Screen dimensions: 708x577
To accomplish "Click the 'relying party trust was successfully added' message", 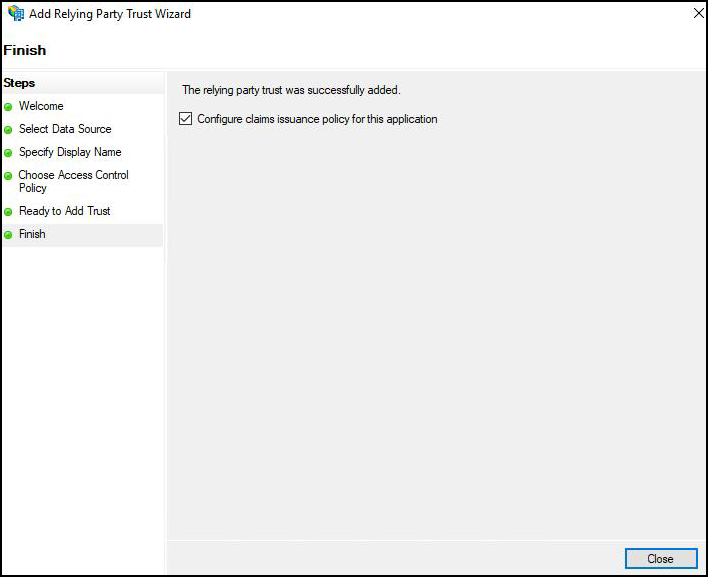I will pos(291,90).
